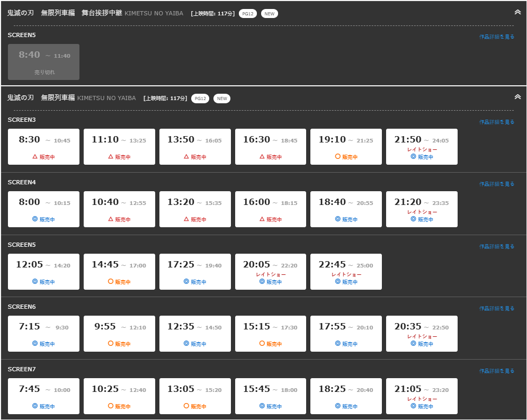Screen dimensions: 527x420
Task: Reserve the 21:05 late show
Action: (x=422, y=396)
